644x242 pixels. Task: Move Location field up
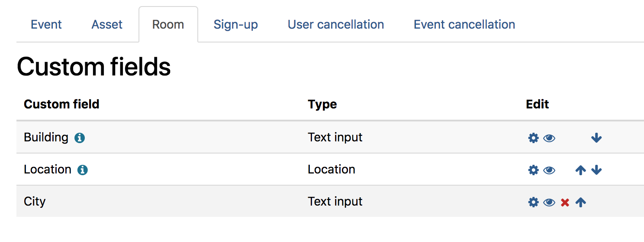click(x=580, y=170)
